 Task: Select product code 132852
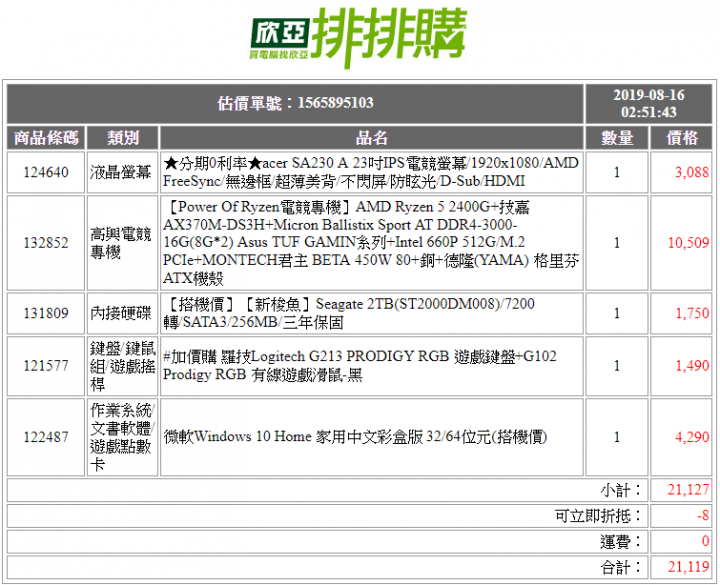[x=46, y=242]
